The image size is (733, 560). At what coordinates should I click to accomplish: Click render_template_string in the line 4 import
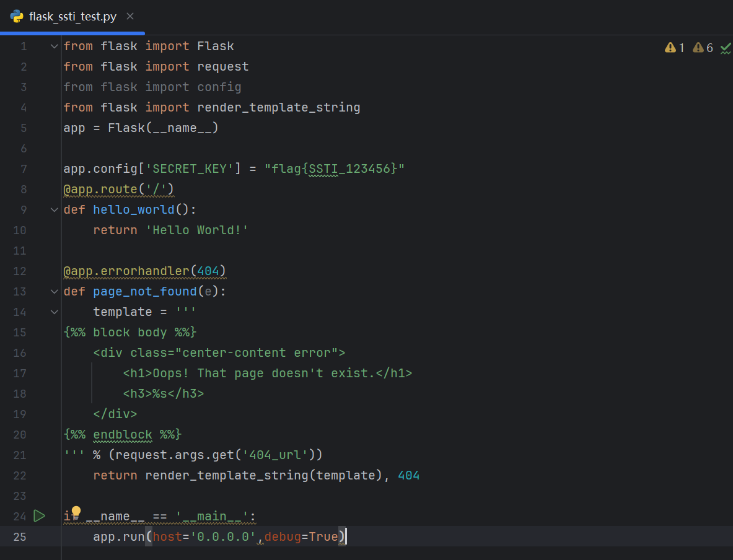279,108
